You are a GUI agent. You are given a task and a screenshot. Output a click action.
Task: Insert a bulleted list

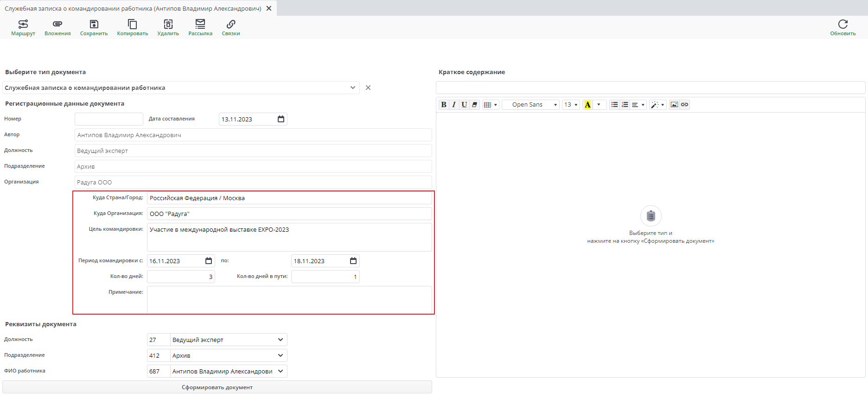(x=614, y=105)
